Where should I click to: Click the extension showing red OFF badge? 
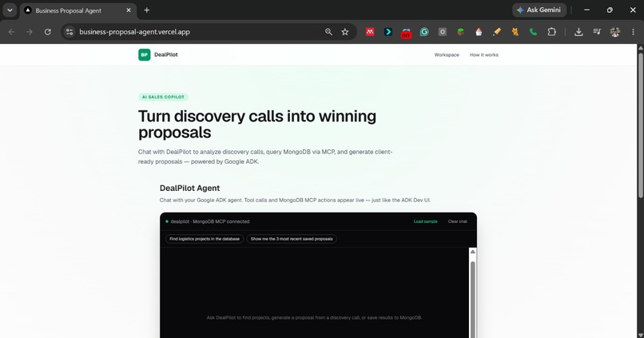[x=406, y=33]
